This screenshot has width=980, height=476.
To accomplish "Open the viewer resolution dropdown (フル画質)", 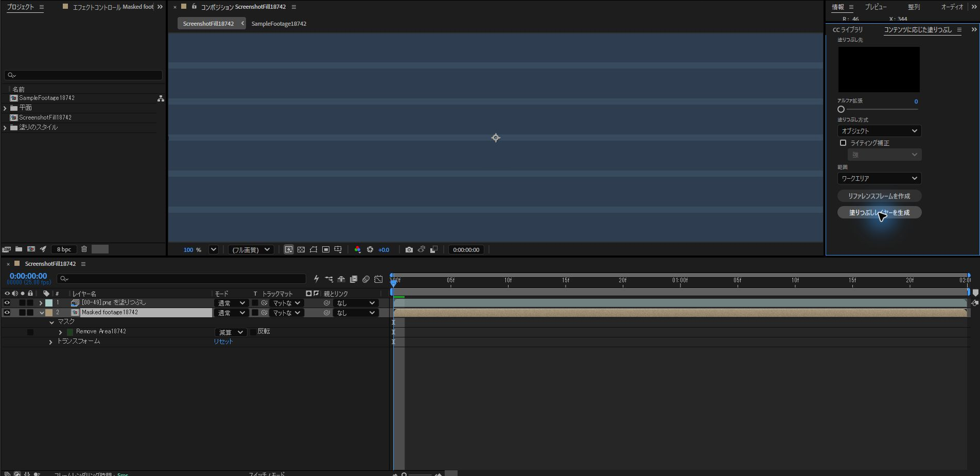I will [x=251, y=250].
